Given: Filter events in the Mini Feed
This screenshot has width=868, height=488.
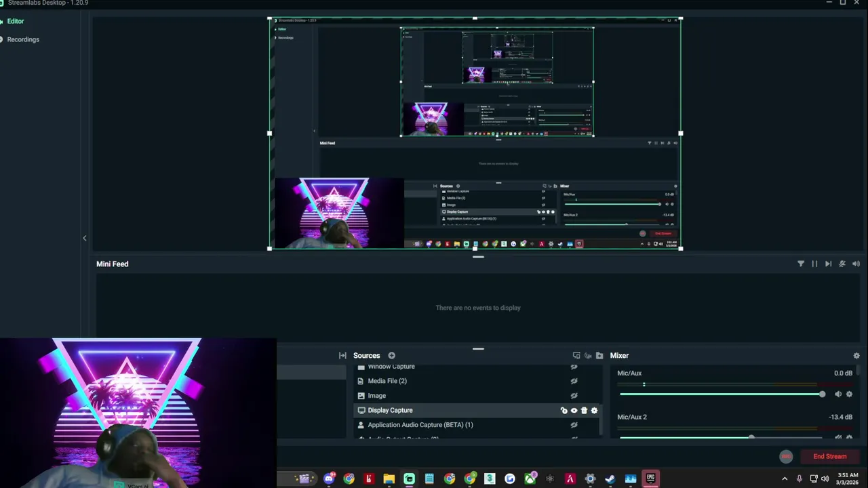Looking at the screenshot, I should (x=801, y=264).
